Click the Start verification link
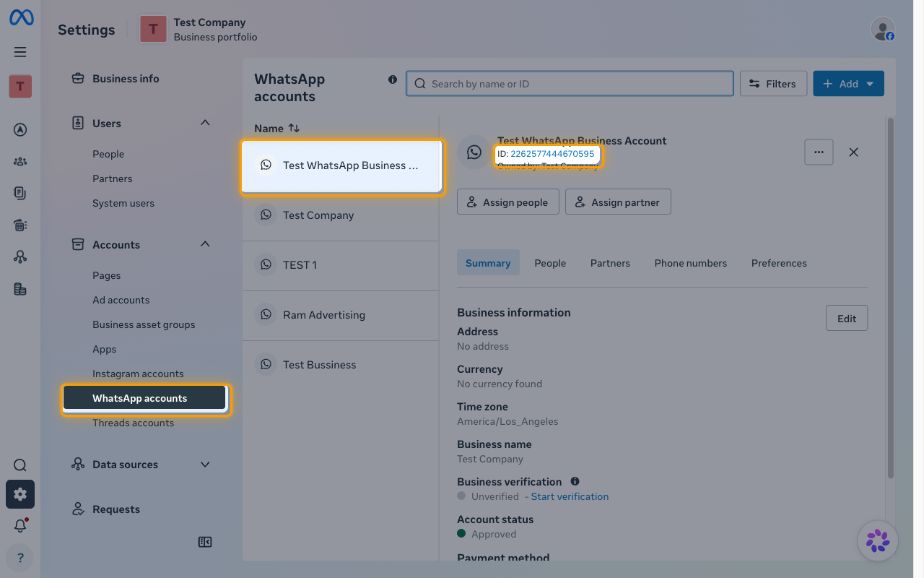Image resolution: width=924 pixels, height=578 pixels. 570,496
